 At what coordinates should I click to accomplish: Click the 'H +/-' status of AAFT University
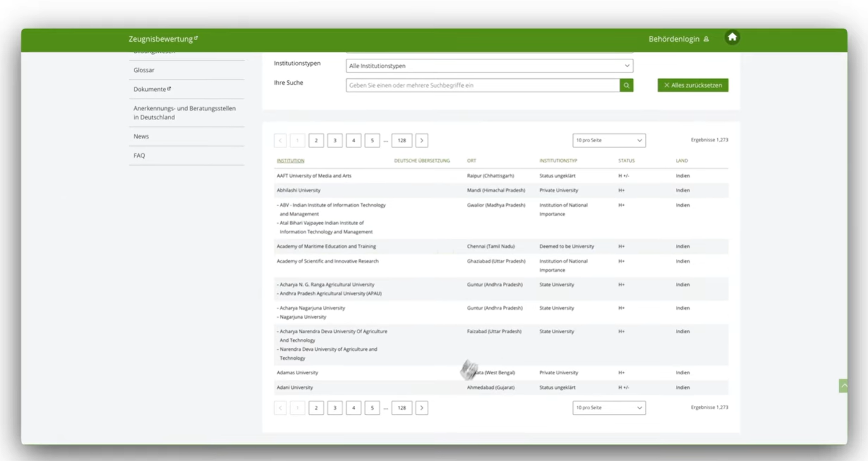624,176
